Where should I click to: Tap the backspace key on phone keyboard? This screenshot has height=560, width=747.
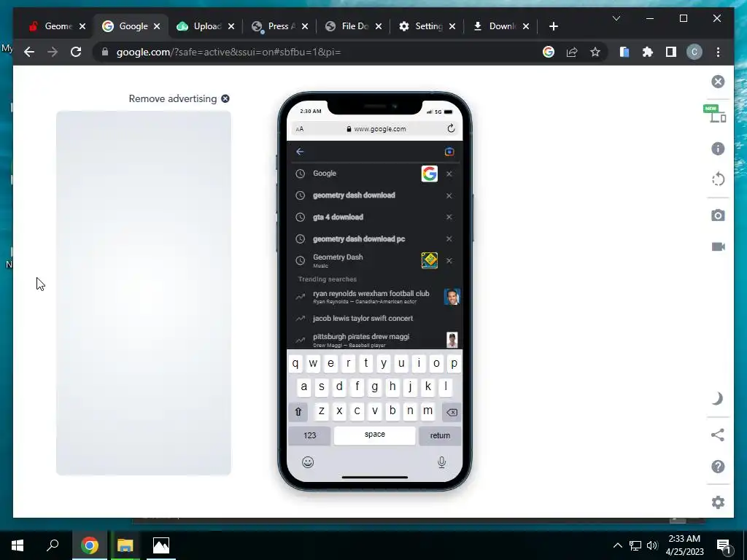(x=452, y=412)
